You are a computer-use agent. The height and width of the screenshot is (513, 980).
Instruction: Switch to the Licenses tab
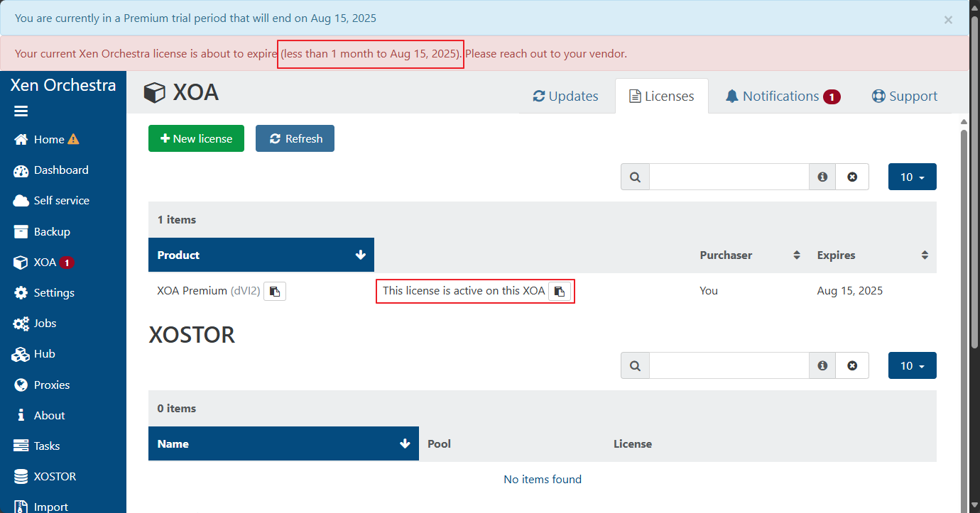(x=661, y=96)
